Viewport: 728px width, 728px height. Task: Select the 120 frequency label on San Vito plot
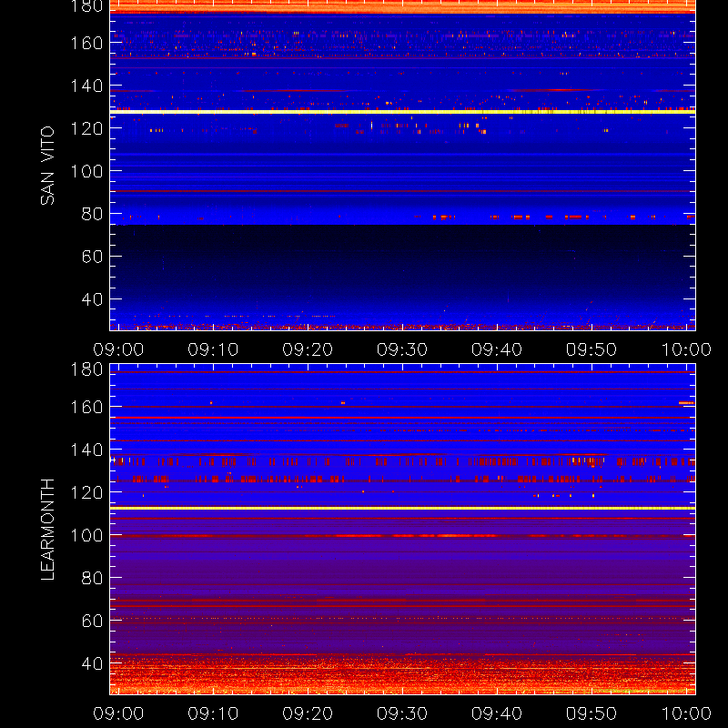pos(86,128)
